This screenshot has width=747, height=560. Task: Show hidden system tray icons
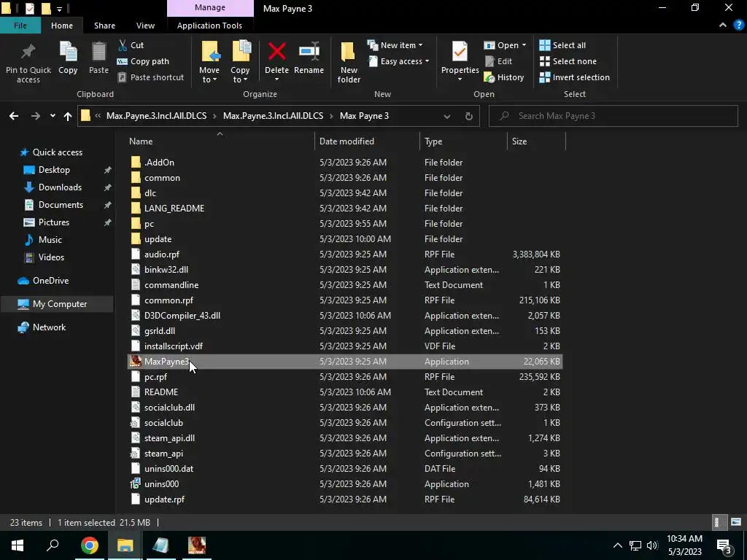(617, 545)
